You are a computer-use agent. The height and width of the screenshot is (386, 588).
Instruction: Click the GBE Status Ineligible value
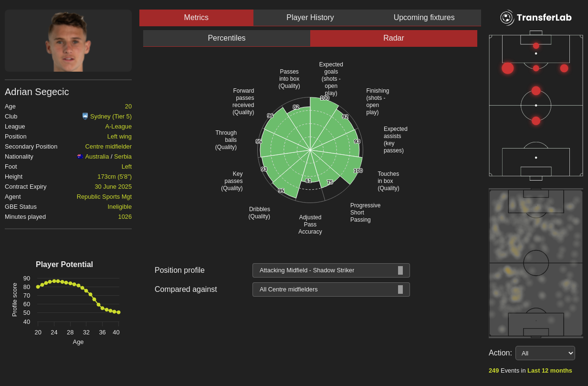point(119,207)
